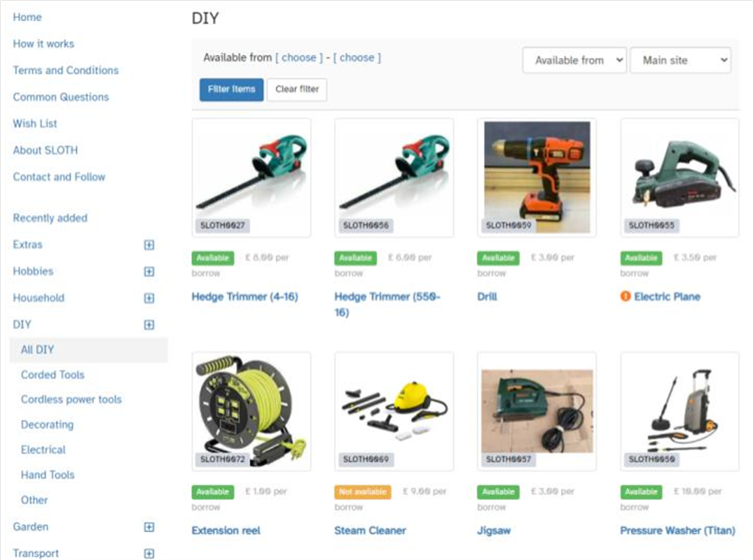
Task: Expand the Garden category plus icon
Action: 149,527
